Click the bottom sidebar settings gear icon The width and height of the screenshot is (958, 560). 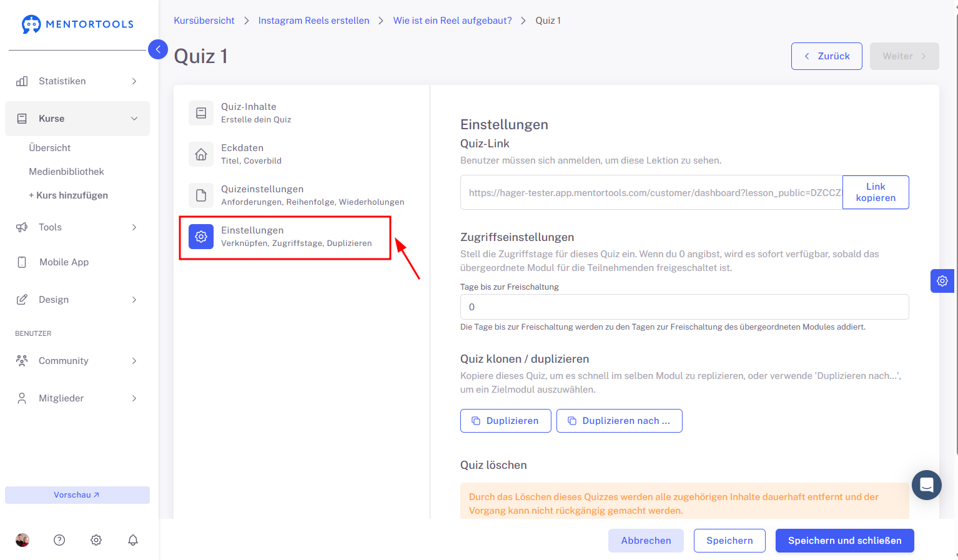click(96, 540)
